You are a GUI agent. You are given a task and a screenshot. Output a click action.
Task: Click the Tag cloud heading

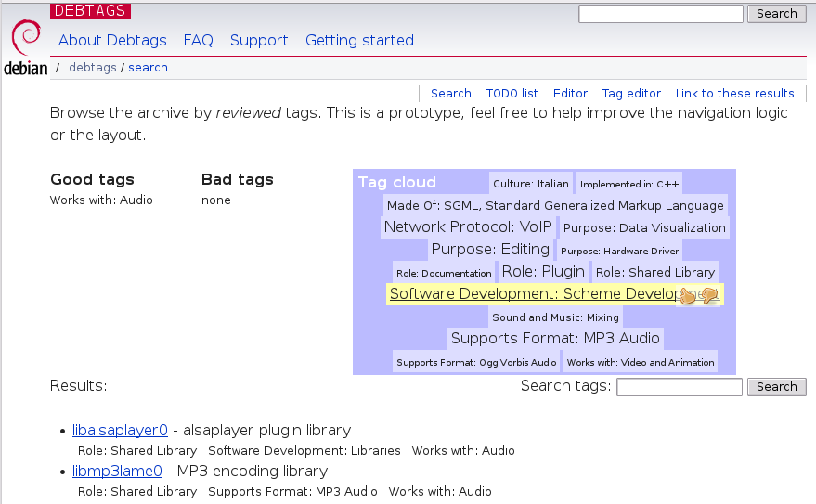click(x=397, y=183)
